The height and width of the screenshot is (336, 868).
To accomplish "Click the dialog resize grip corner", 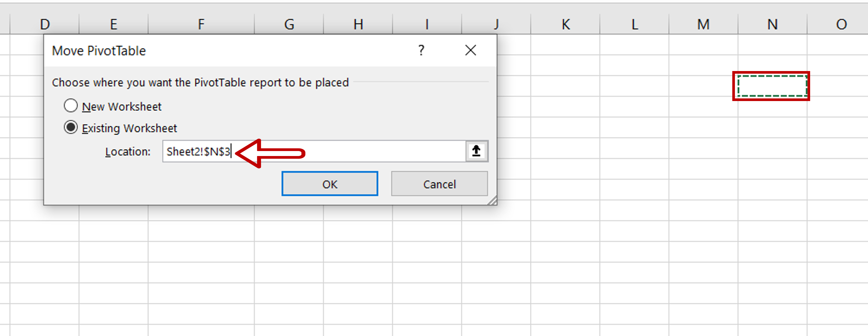I will pos(492,200).
